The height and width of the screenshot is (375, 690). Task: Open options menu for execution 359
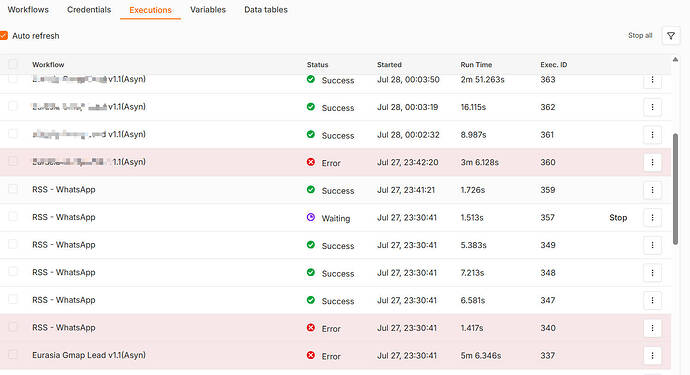coord(652,190)
